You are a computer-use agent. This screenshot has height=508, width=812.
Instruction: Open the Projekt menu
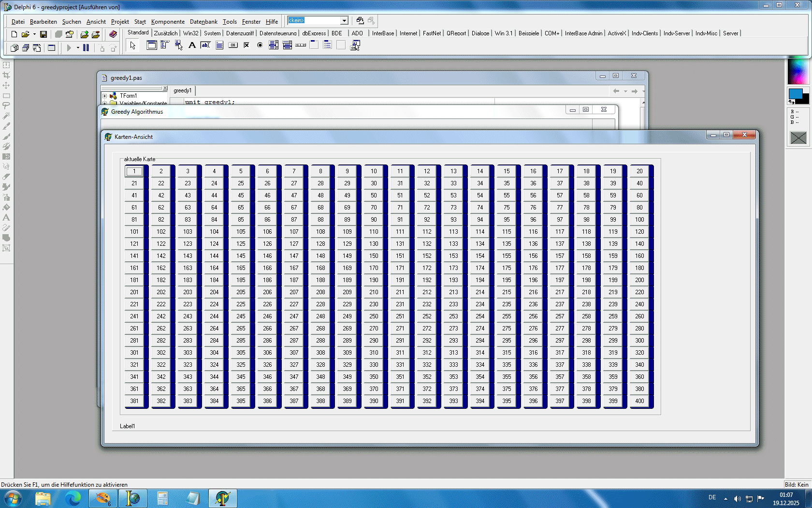click(x=119, y=22)
